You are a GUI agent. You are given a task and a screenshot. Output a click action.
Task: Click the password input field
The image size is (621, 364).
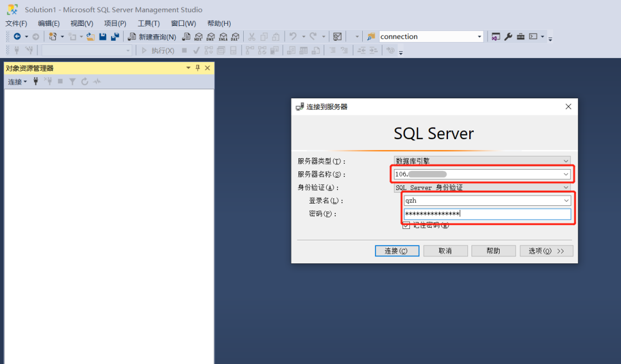[x=487, y=214]
